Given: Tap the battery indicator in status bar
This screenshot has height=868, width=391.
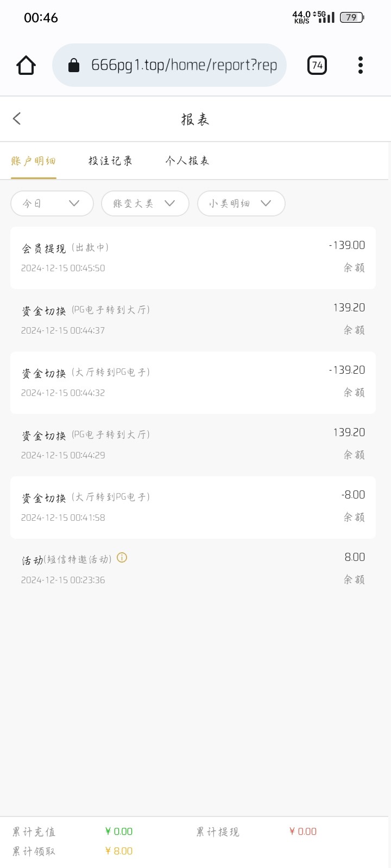Looking at the screenshot, I should [x=351, y=17].
